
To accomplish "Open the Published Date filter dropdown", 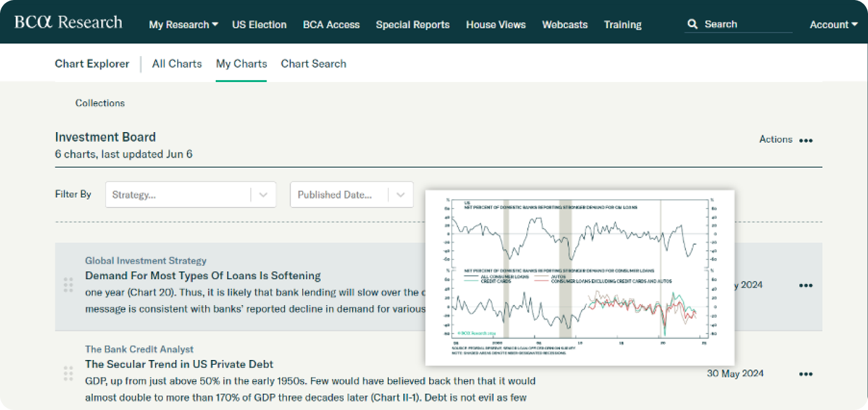I will (x=400, y=194).
